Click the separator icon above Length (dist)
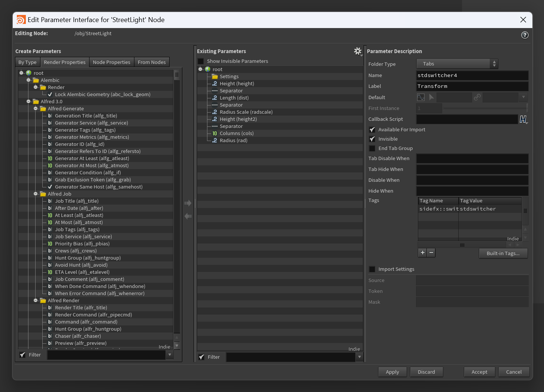544x392 pixels. (x=215, y=91)
